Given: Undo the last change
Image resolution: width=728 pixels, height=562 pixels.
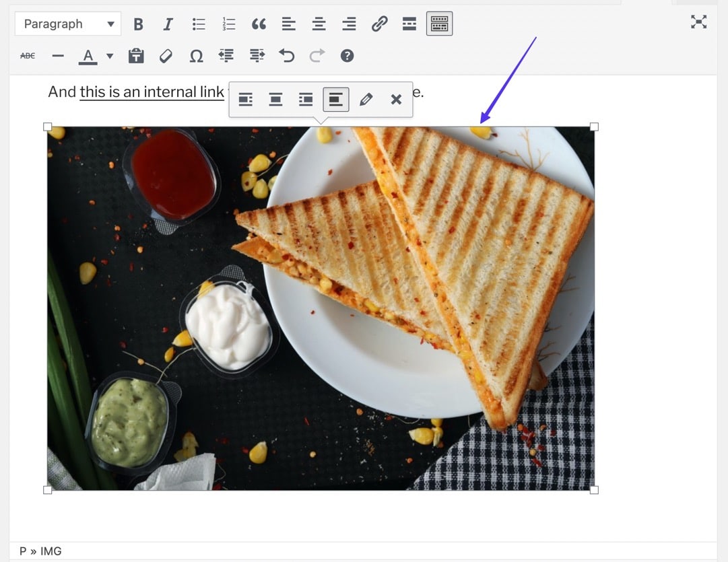Looking at the screenshot, I should tap(286, 55).
